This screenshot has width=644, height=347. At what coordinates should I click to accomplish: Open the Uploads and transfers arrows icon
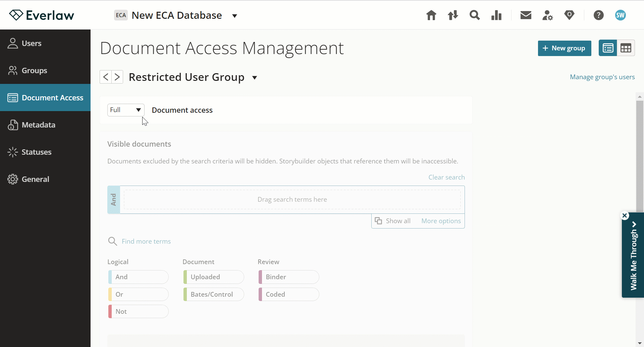[x=453, y=15]
